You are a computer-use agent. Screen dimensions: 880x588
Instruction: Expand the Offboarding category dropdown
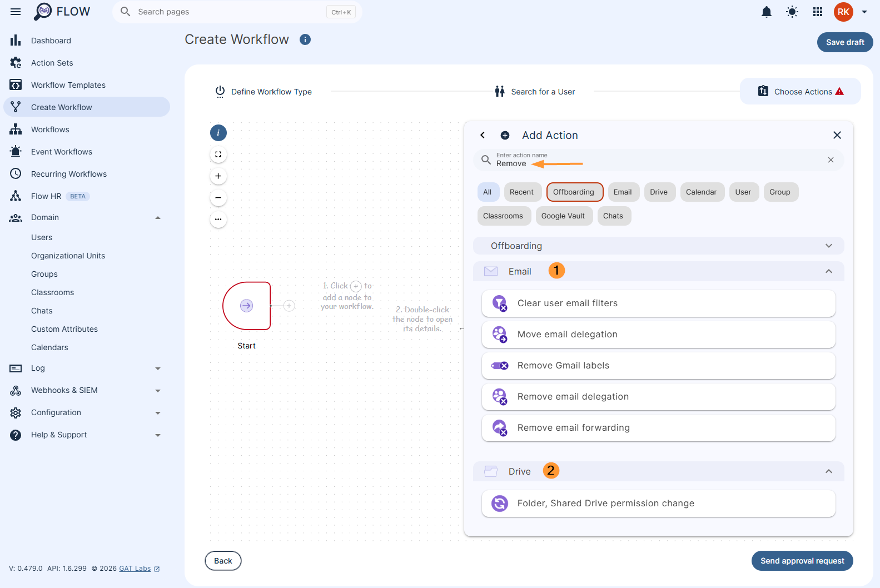(659, 246)
